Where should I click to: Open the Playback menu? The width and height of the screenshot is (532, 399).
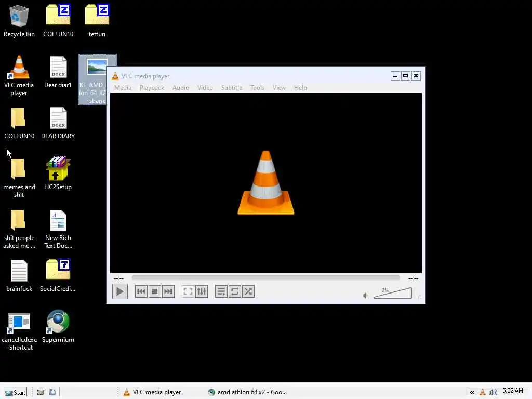[152, 87]
